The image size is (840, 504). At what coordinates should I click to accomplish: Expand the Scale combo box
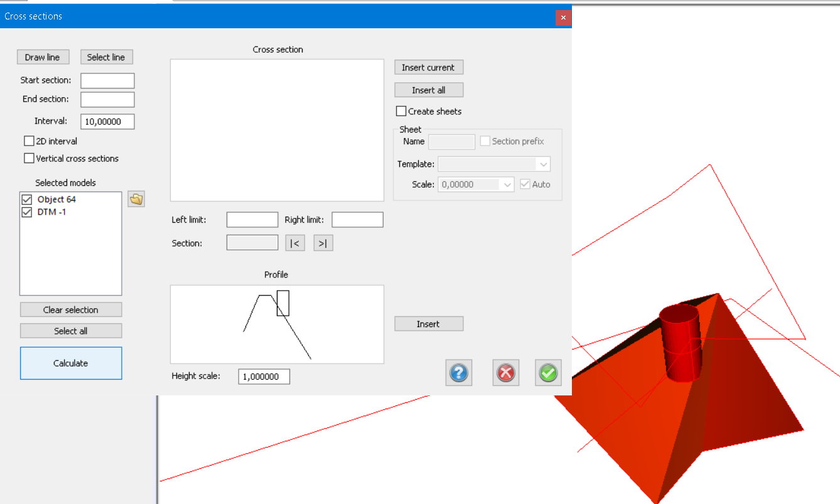pos(506,185)
